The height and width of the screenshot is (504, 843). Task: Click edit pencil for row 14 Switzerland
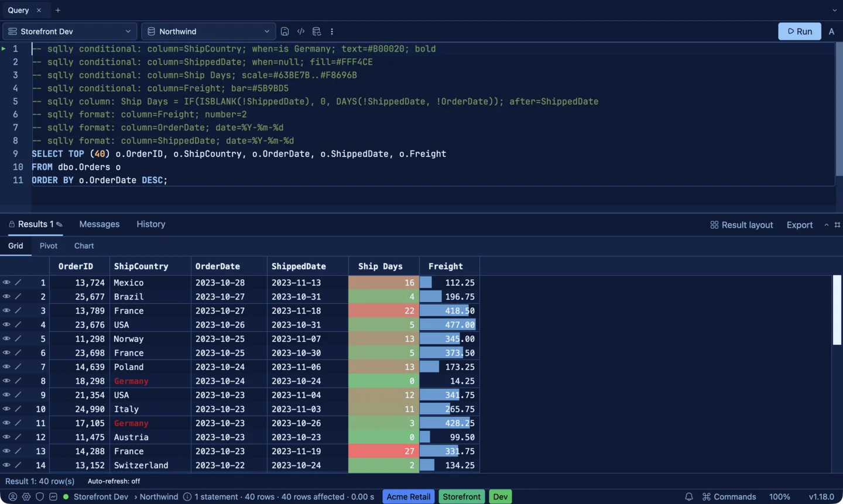pos(18,465)
